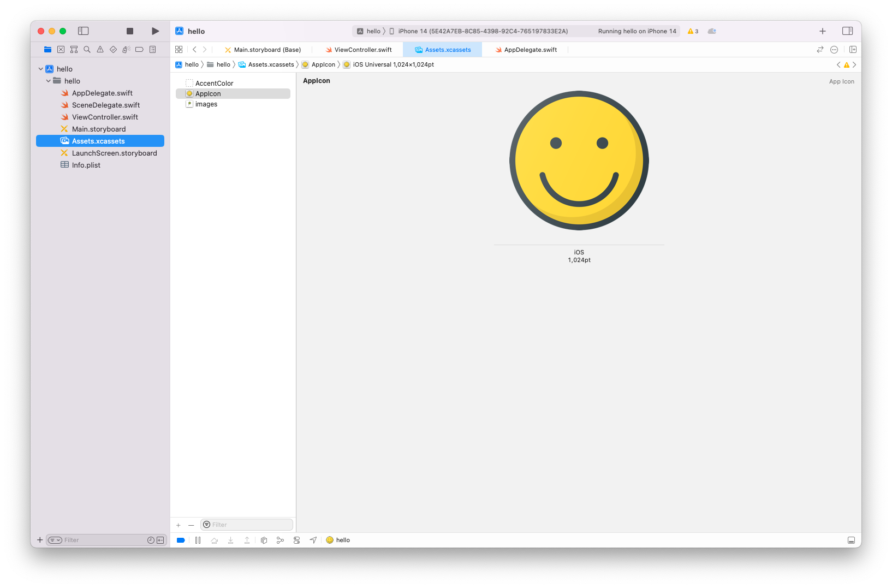Image resolution: width=892 pixels, height=588 pixels.
Task: Open the Report navigator
Action: (x=153, y=50)
